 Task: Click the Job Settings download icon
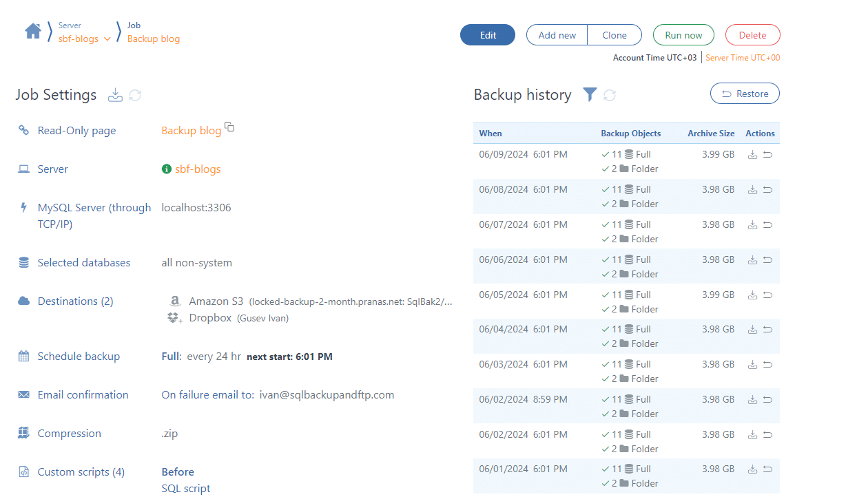coord(115,95)
